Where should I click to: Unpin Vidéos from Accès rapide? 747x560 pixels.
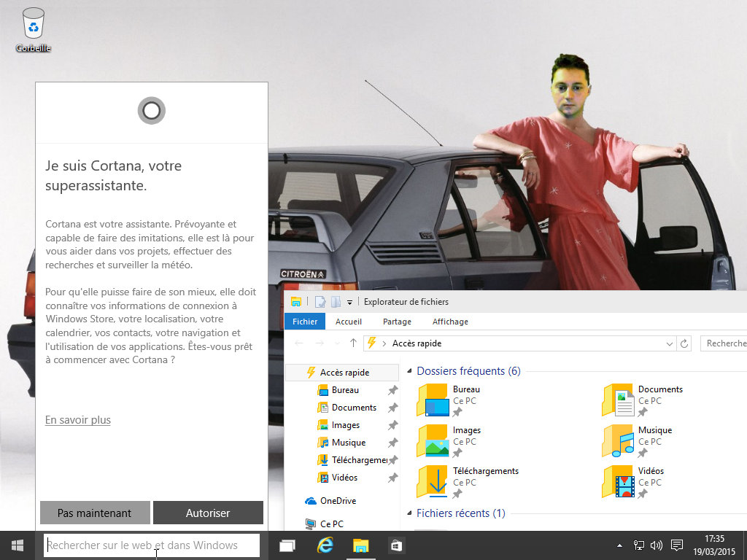point(393,478)
